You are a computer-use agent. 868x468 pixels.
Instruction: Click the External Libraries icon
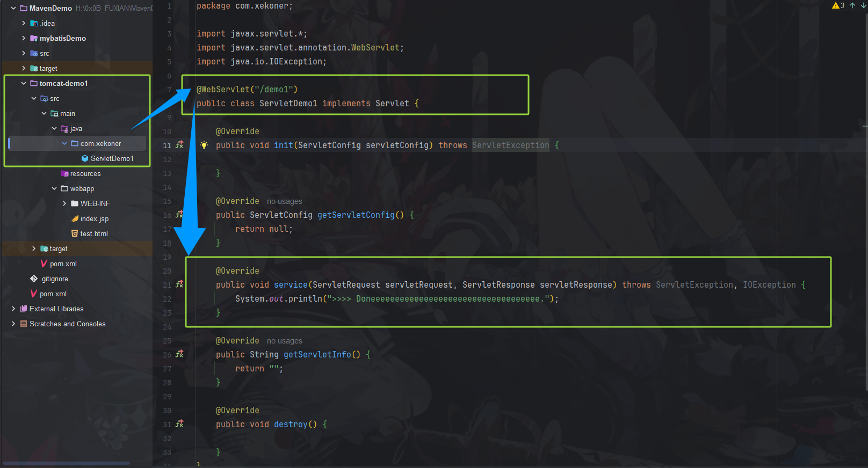[24, 309]
